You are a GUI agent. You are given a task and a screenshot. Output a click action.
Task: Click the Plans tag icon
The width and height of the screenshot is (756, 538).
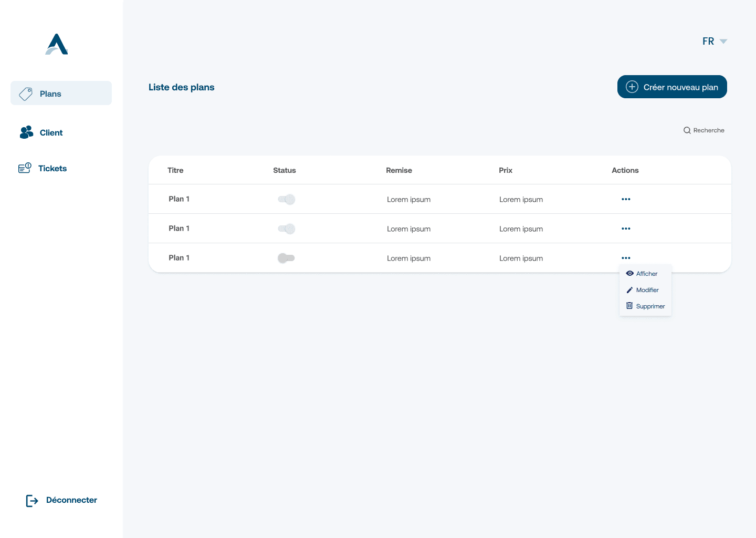point(26,94)
